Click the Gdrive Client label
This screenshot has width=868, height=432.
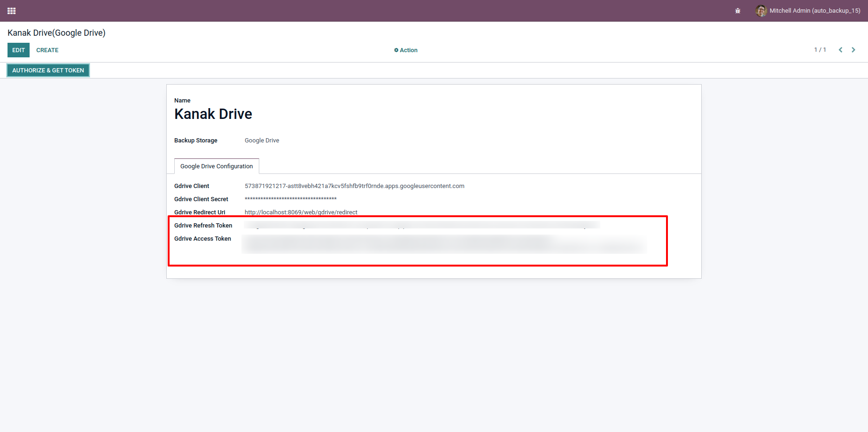[x=192, y=186]
